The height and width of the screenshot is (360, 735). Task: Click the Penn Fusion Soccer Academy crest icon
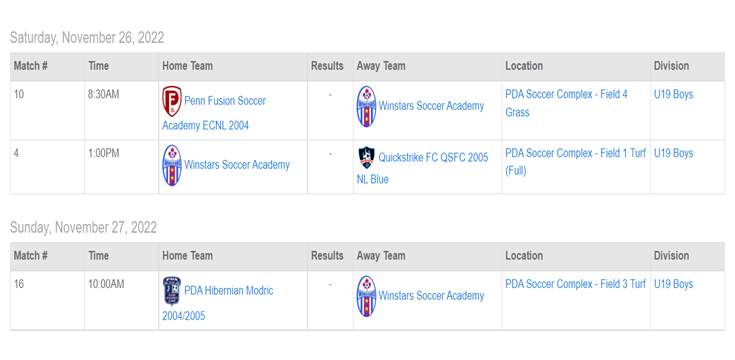click(x=172, y=101)
